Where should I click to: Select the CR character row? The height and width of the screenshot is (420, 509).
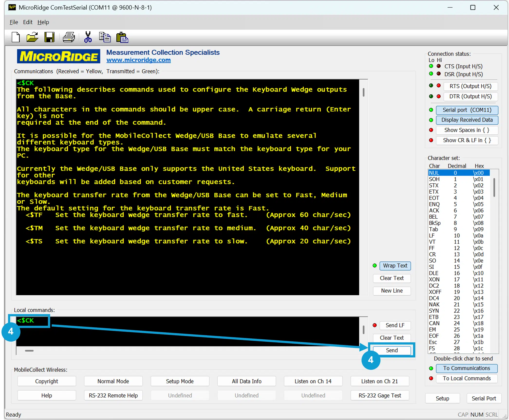(459, 254)
